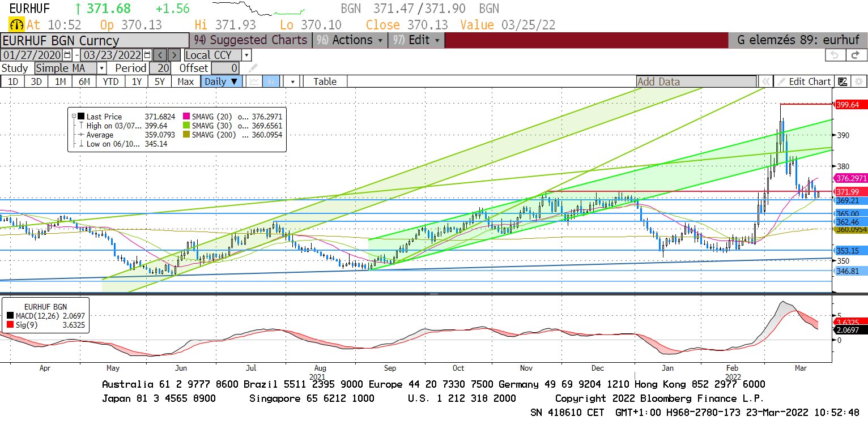This screenshot has height=429, width=868.
Task: Select the 3D range tab
Action: [x=36, y=81]
